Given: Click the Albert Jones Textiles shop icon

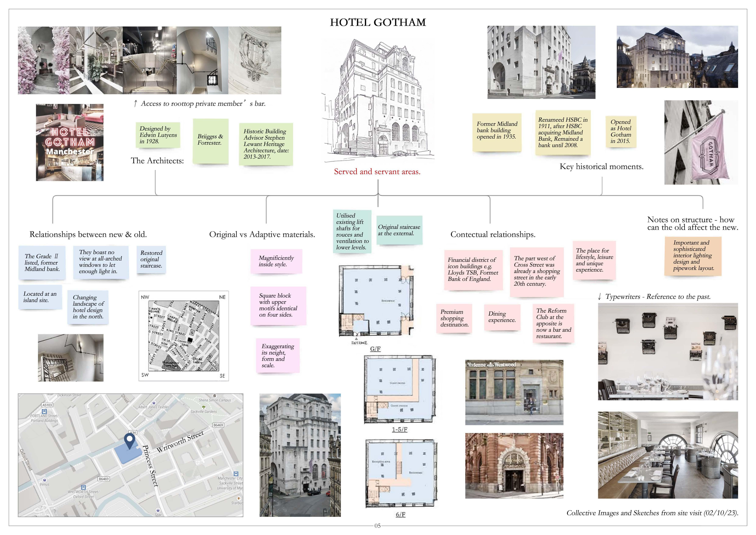Looking at the screenshot, I should [x=154, y=403].
